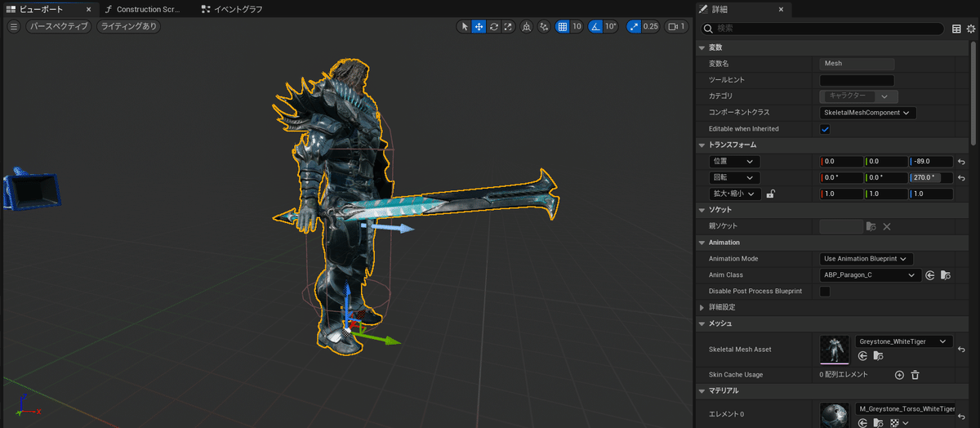Screen dimensions: 980x428
Task: Open camera speed setting
Action: [x=676, y=26]
